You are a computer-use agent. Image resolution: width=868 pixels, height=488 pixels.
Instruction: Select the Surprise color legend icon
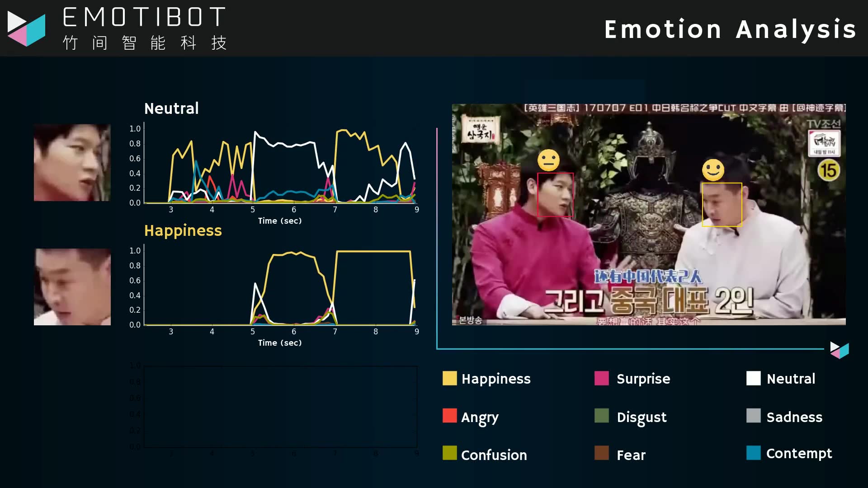tap(602, 378)
